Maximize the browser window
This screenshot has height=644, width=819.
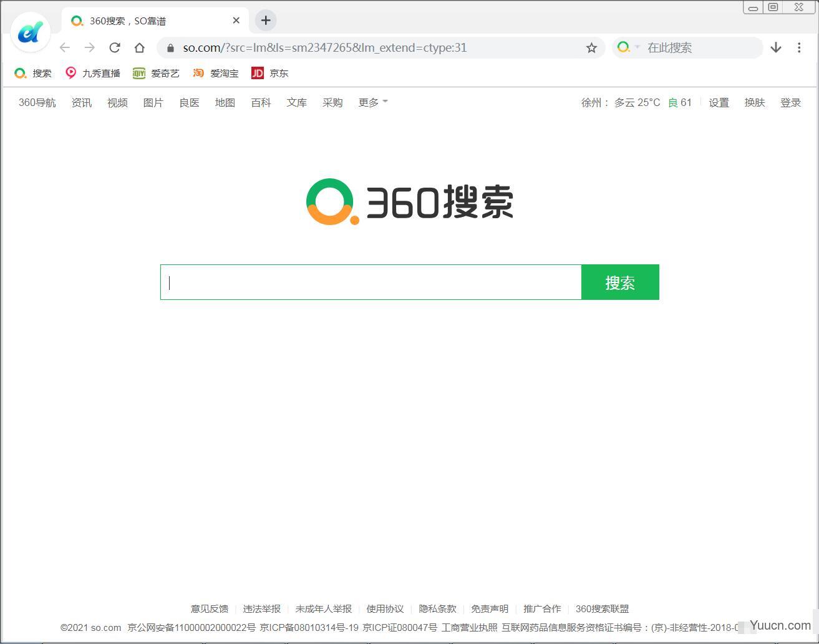773,7
